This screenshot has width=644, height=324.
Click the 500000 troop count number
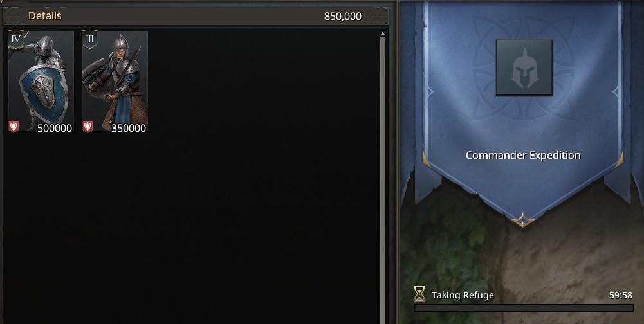(55, 128)
